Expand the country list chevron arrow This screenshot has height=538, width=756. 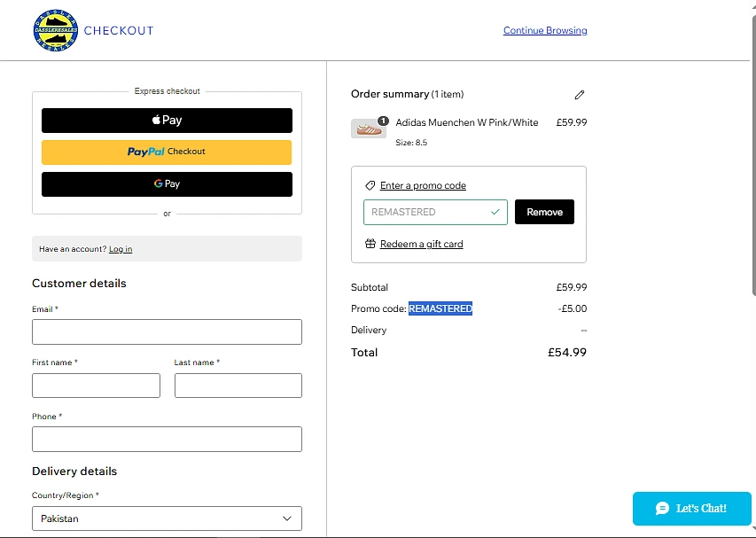click(x=287, y=519)
